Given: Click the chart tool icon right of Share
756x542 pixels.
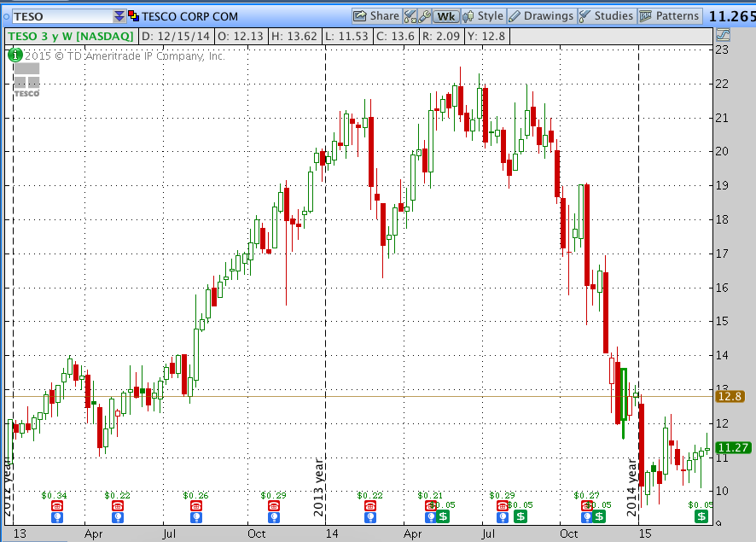Looking at the screenshot, I should coord(410,16).
